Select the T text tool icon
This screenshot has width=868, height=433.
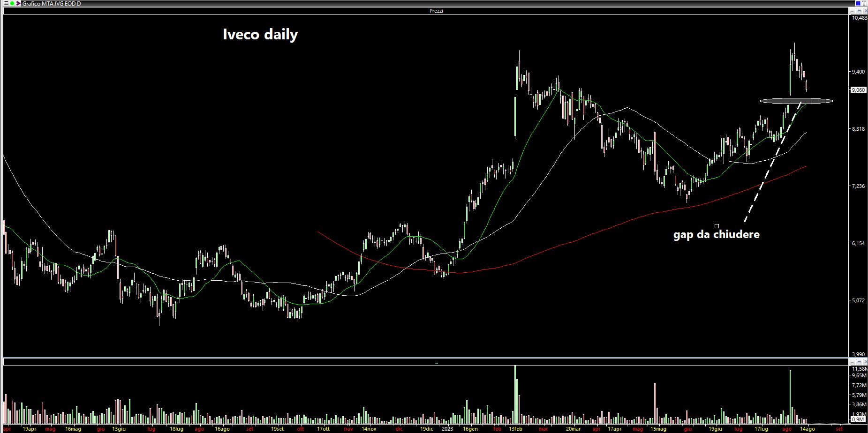864,3
